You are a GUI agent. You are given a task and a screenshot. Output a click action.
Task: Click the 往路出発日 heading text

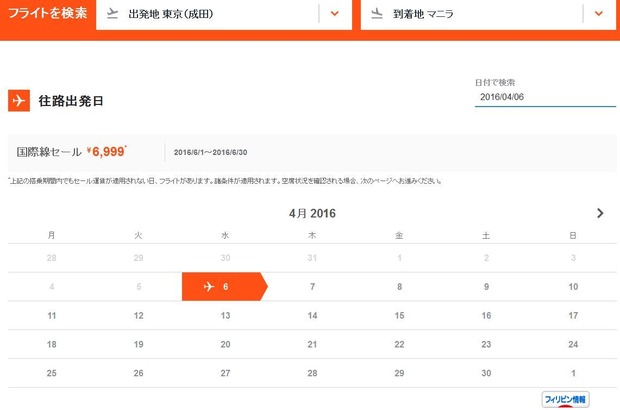[x=71, y=101]
